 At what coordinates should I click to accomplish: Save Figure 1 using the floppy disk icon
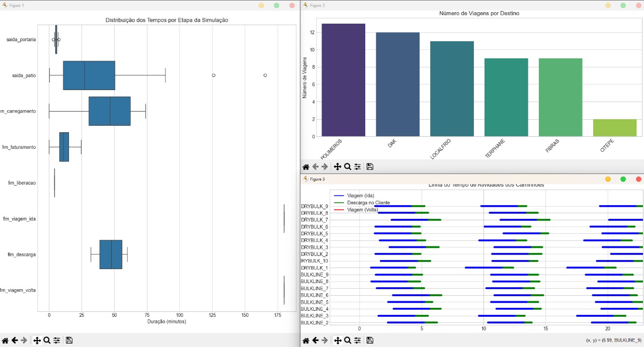[69, 340]
